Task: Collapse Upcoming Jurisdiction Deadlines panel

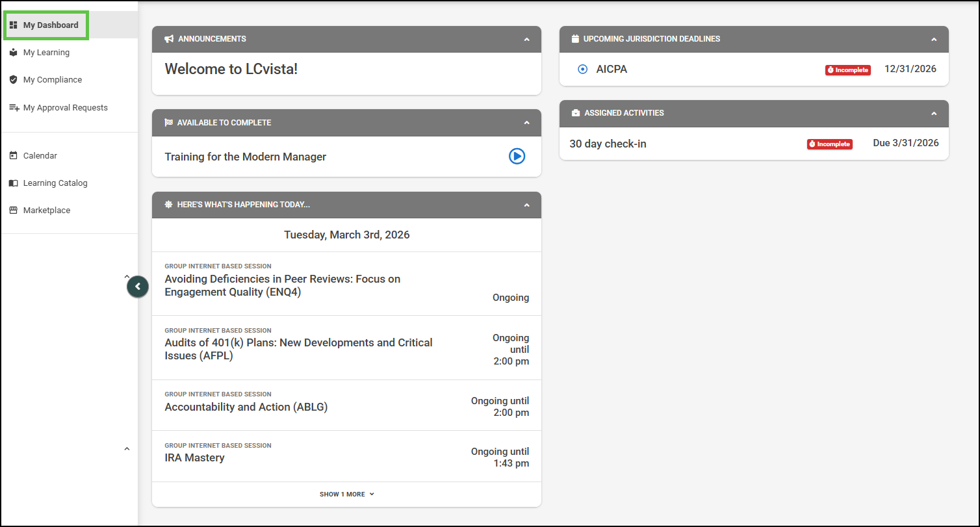Action: 934,40
